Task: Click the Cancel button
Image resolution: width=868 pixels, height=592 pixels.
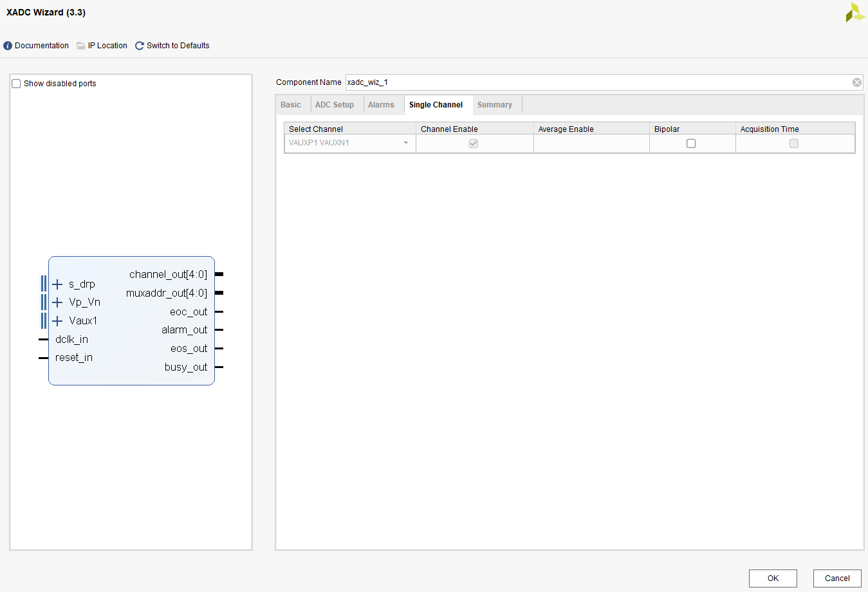Action: point(836,578)
